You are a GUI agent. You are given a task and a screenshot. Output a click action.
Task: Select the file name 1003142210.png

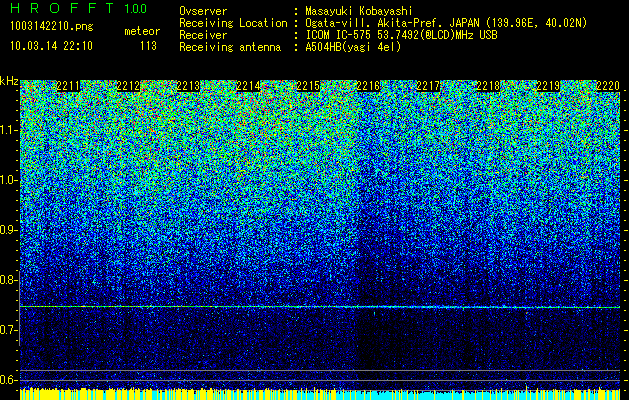(52, 26)
